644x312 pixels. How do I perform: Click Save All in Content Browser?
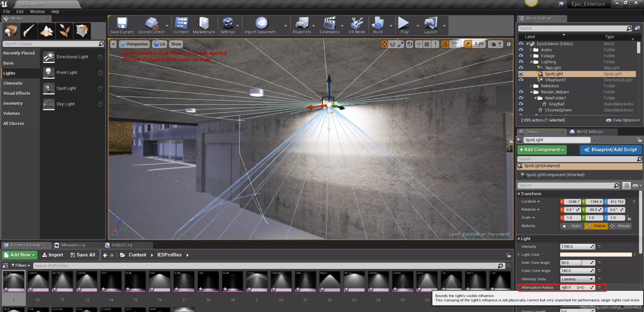point(83,255)
